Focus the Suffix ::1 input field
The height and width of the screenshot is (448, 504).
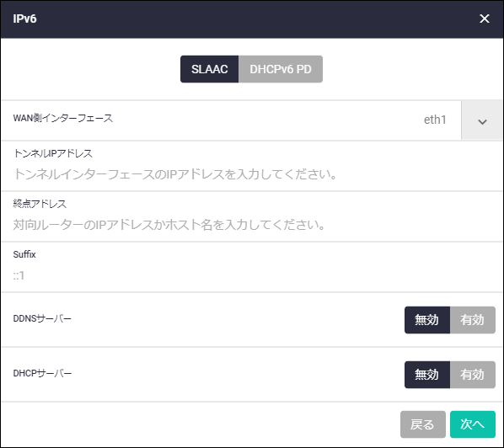pos(252,275)
